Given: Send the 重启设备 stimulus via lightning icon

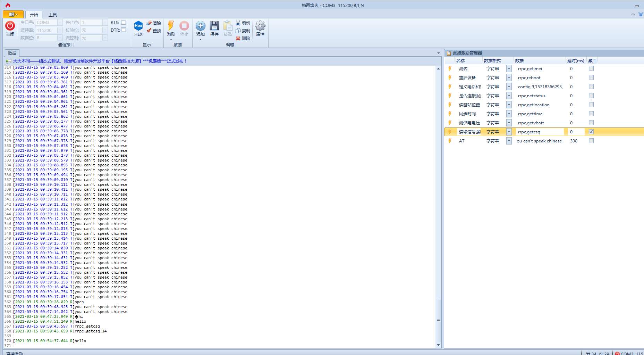Looking at the screenshot, I should (450, 78).
